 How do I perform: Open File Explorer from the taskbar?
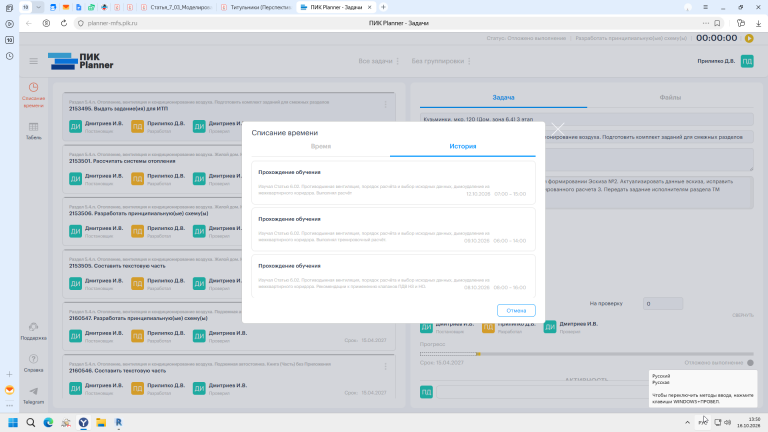click(101, 422)
